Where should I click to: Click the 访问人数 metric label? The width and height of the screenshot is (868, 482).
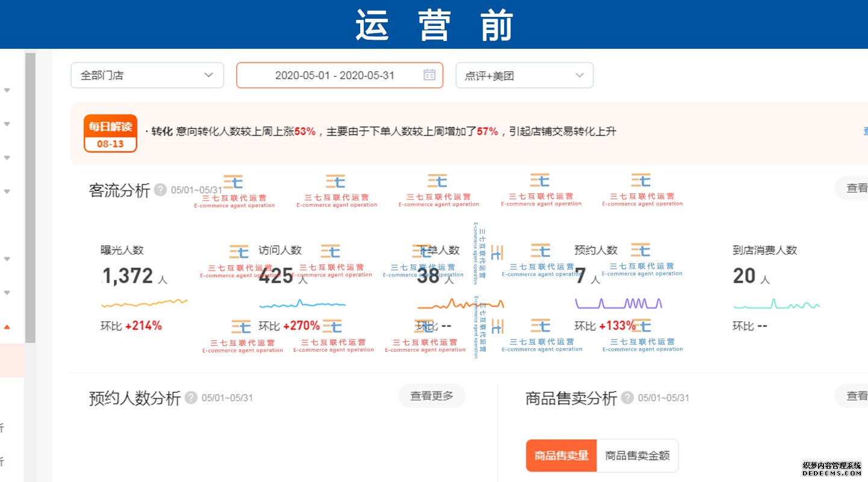pos(280,250)
